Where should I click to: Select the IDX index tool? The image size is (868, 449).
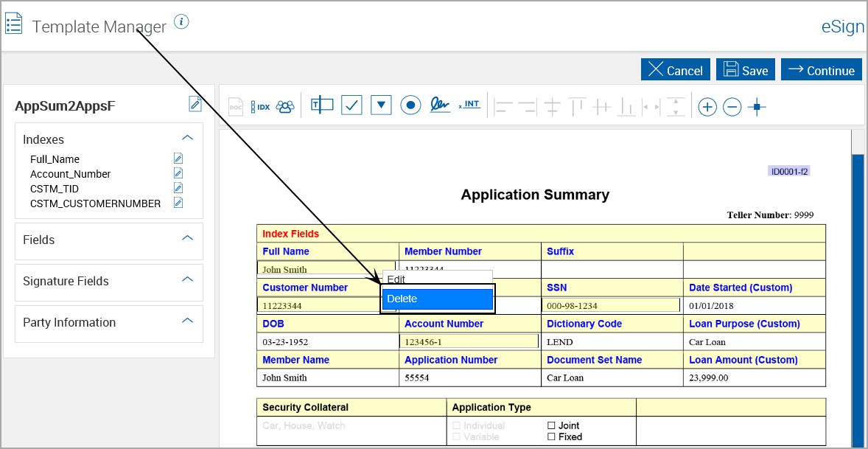click(x=260, y=106)
